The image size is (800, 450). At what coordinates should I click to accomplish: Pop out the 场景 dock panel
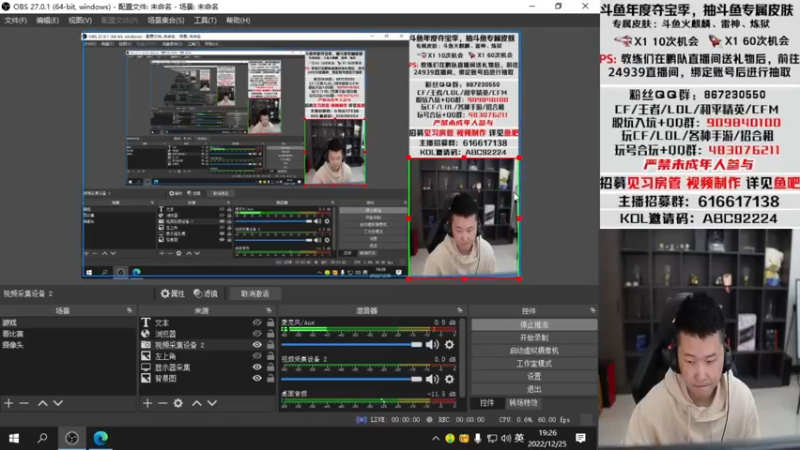[130, 310]
